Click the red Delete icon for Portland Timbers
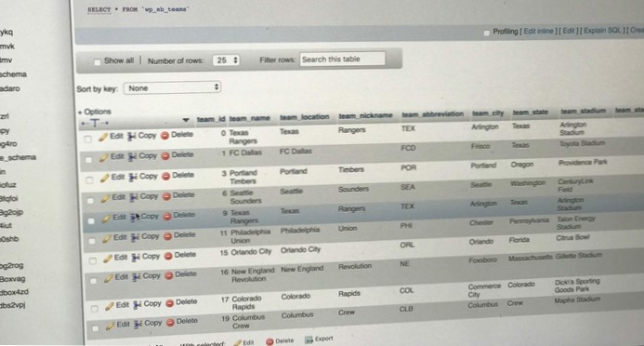 click(166, 177)
